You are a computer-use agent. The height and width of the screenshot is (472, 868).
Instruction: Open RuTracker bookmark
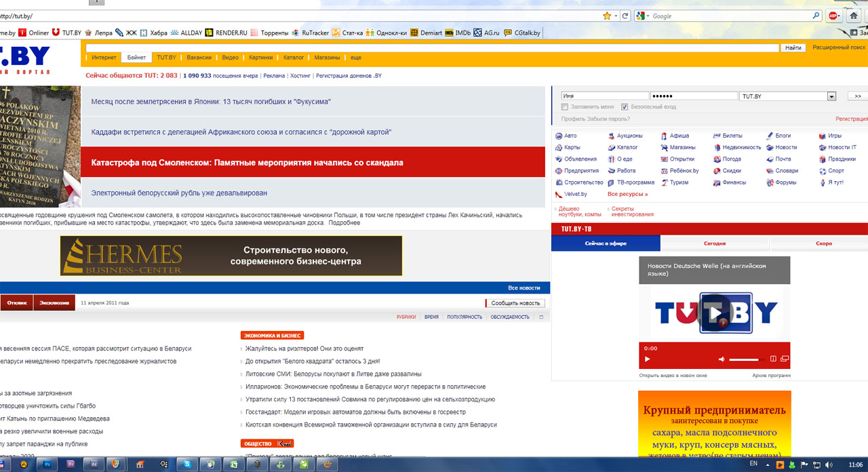(310, 33)
